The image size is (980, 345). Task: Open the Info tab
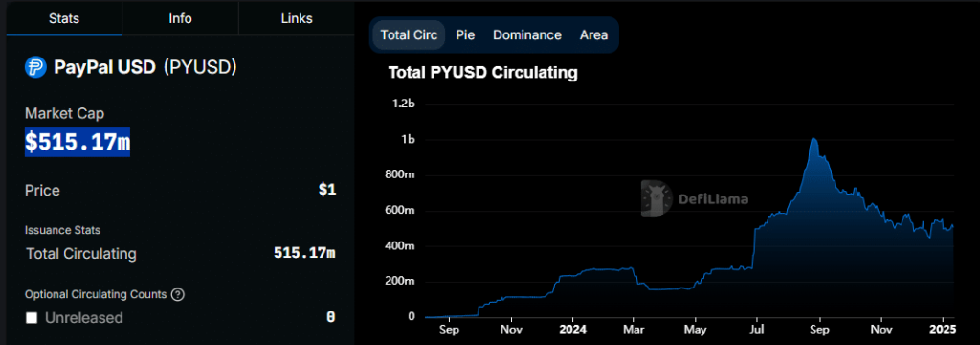click(x=180, y=18)
